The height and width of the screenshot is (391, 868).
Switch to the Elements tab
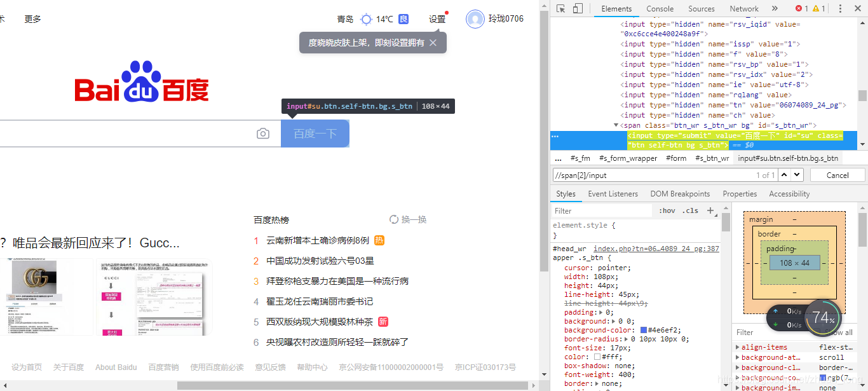616,9
